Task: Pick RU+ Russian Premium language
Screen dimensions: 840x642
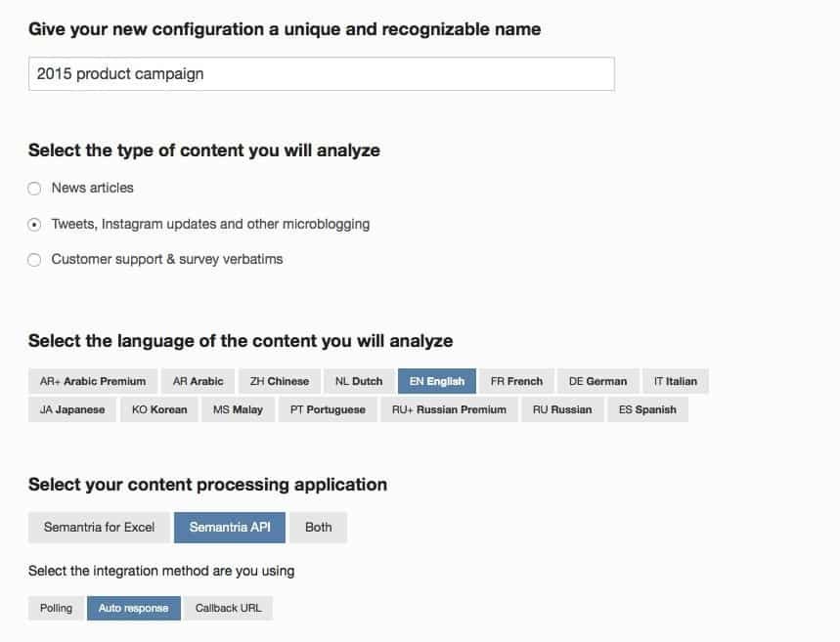Action: coord(449,409)
